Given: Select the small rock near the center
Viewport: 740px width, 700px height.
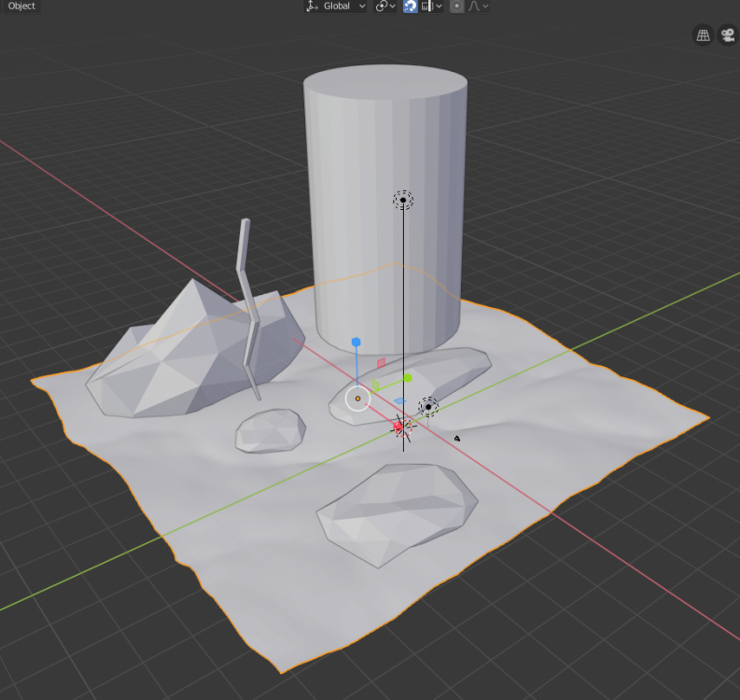Looking at the screenshot, I should (x=271, y=430).
